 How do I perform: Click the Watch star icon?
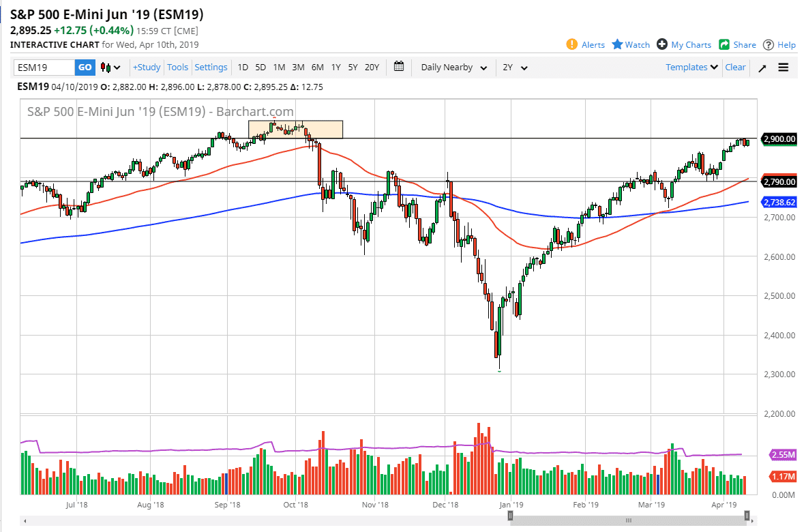tap(616, 44)
